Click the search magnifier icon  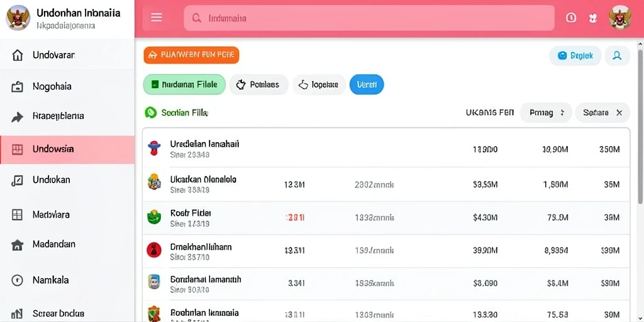pyautogui.click(x=197, y=18)
